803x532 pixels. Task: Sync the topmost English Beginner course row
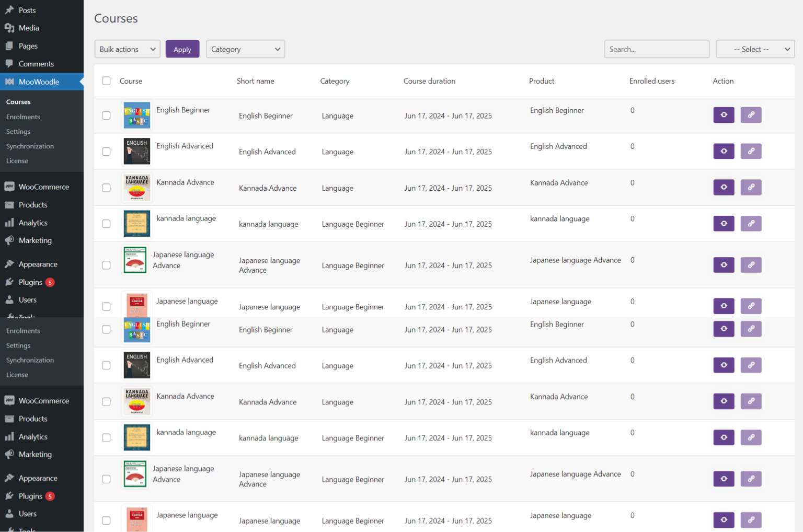pos(724,115)
